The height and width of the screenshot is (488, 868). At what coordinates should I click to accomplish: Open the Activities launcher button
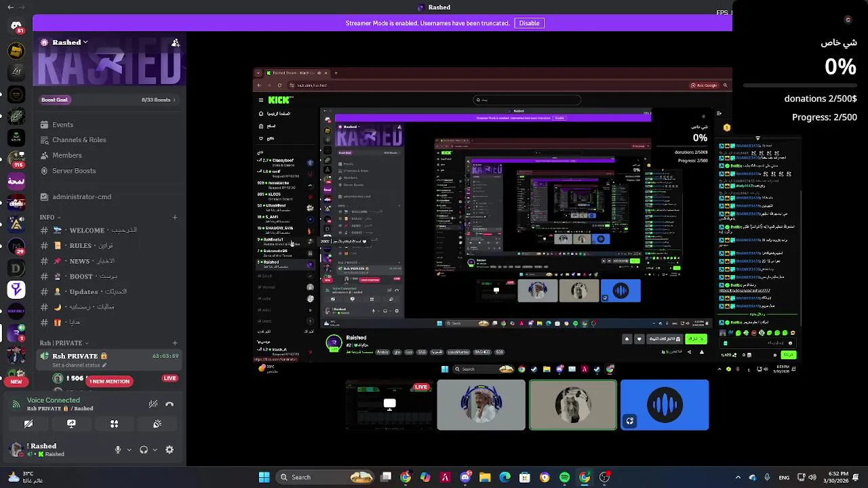(x=114, y=424)
